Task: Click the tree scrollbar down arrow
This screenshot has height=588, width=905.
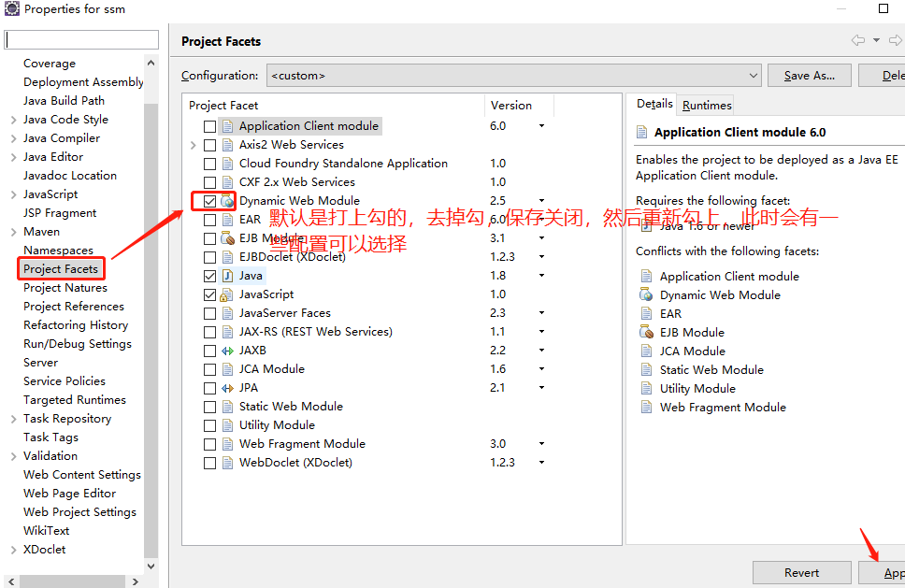Action: pos(151,566)
